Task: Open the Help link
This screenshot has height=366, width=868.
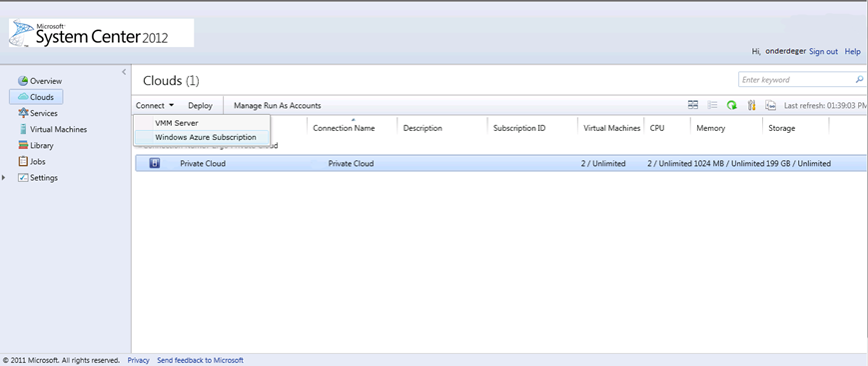Action: tap(852, 52)
